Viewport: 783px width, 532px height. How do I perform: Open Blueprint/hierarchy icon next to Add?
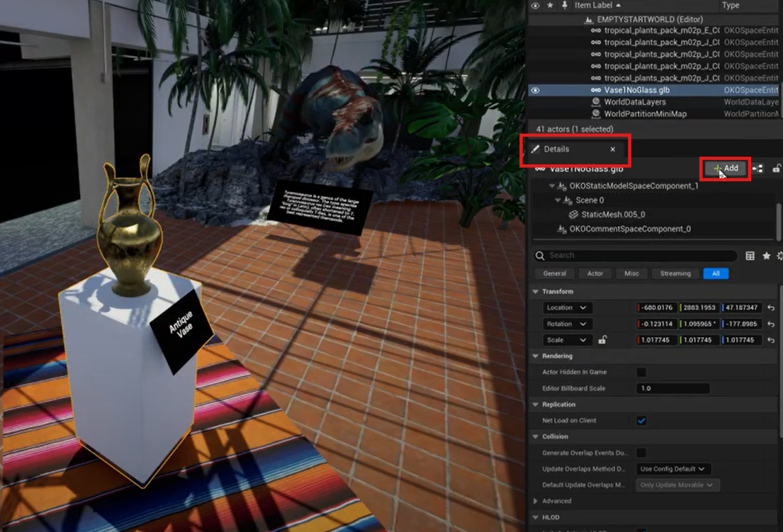pyautogui.click(x=757, y=169)
